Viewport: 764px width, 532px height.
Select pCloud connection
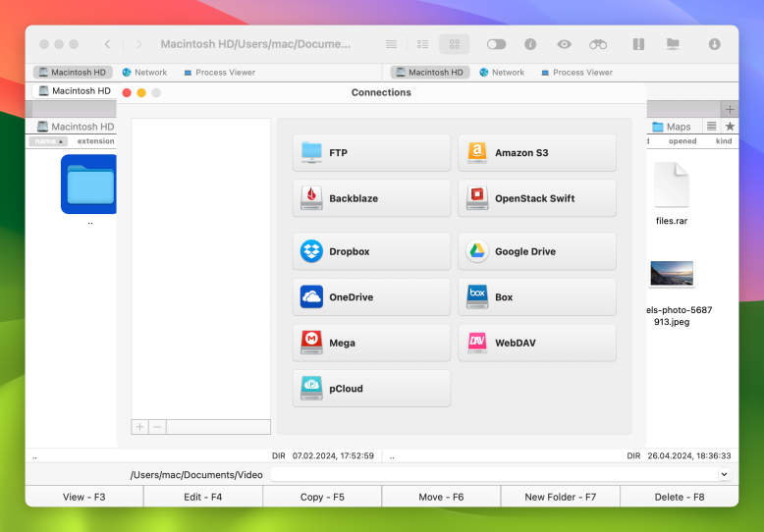[371, 389]
